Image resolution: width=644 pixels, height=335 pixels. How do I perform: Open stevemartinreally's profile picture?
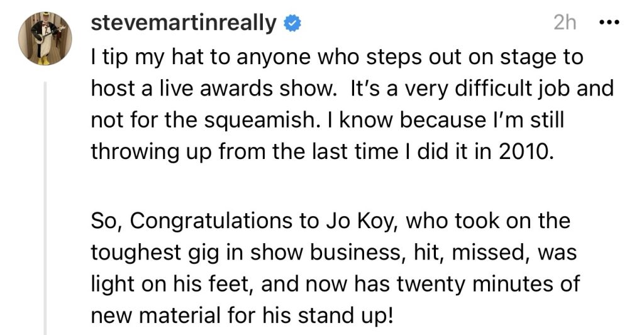click(x=45, y=39)
